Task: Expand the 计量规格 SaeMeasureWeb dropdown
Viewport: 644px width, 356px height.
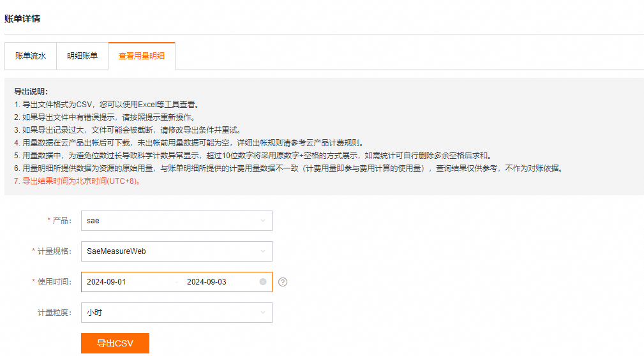Action: coord(177,251)
